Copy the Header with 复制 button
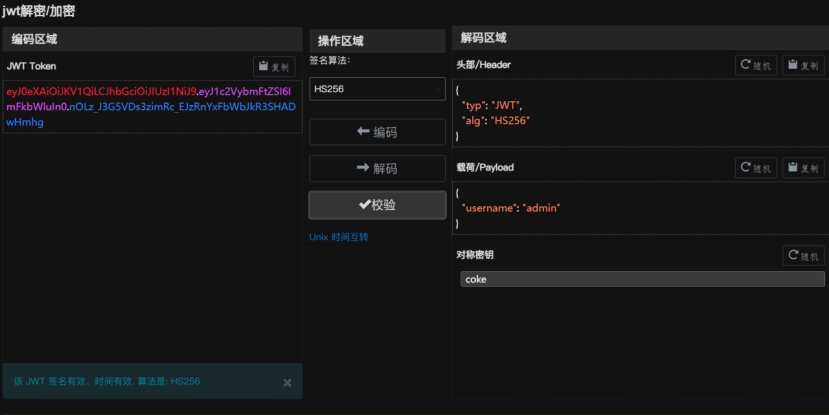Viewport: 829px width, 415px height. point(803,65)
